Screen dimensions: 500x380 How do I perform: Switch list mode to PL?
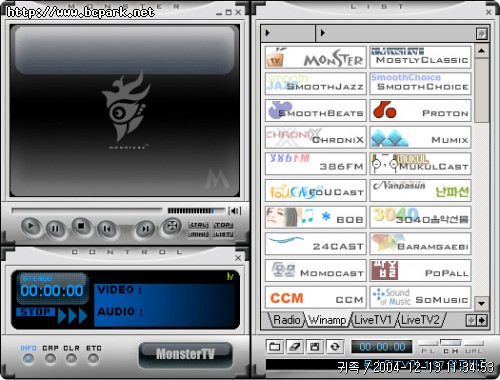428,347
